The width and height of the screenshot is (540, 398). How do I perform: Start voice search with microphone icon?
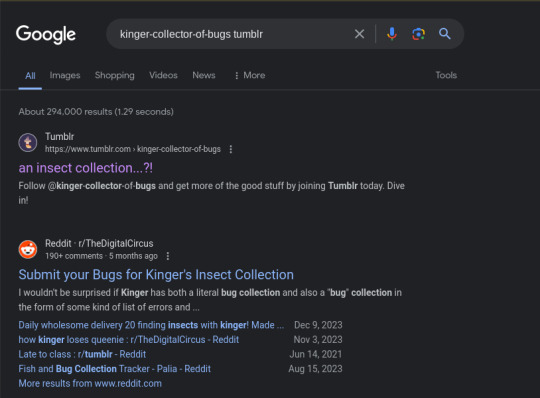click(392, 34)
